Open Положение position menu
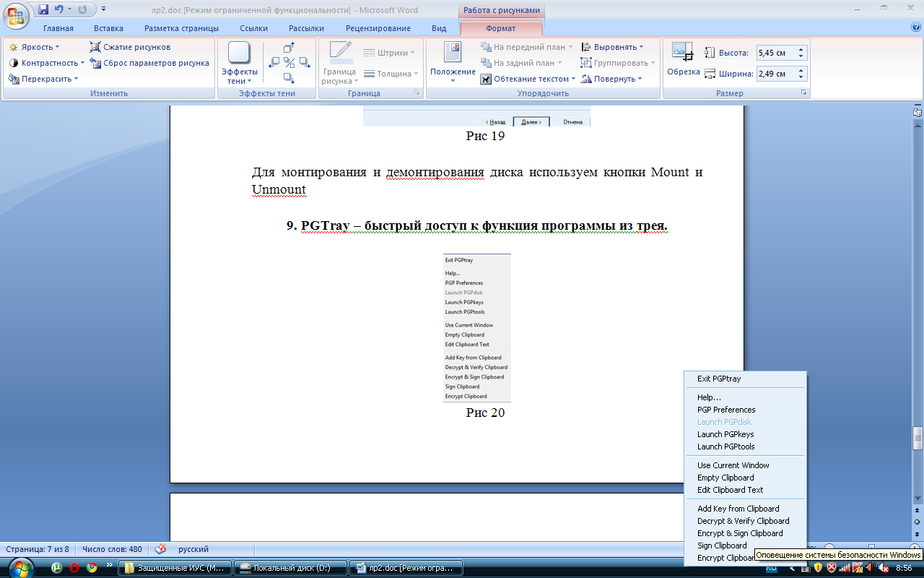 453,63
